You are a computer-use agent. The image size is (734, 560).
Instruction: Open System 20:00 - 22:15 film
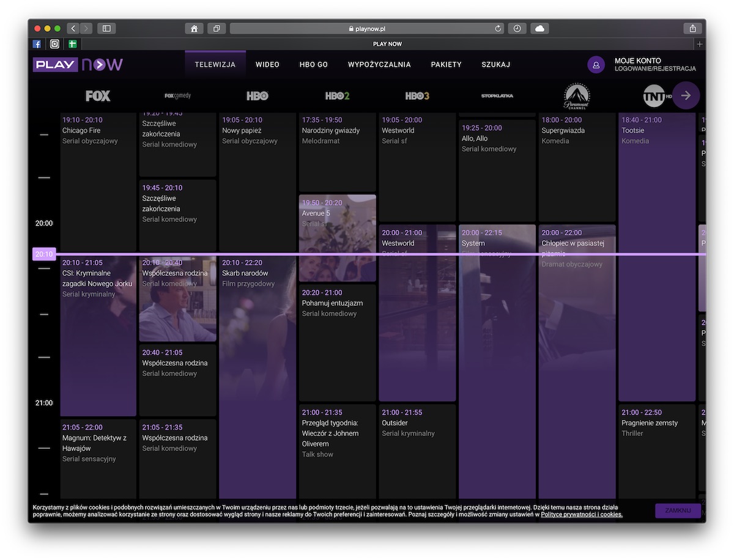coord(497,362)
